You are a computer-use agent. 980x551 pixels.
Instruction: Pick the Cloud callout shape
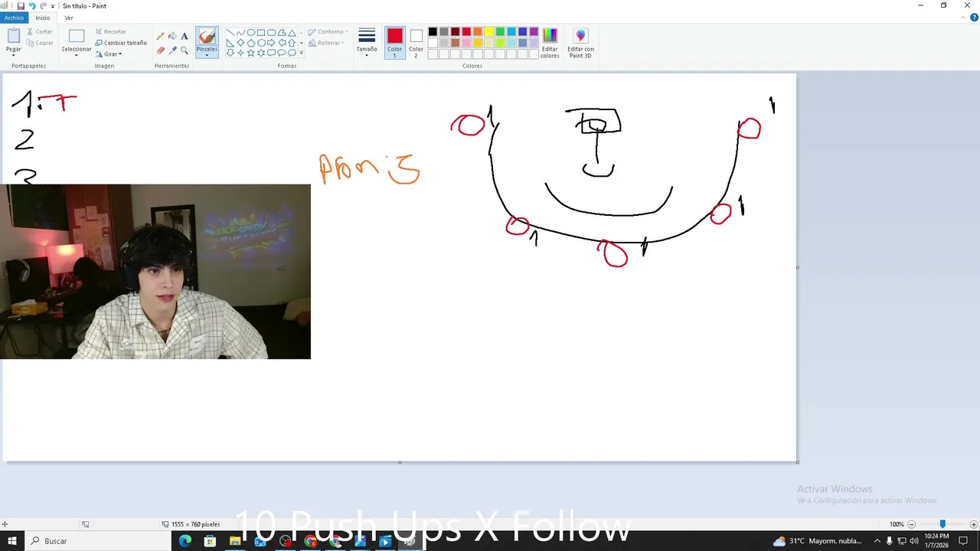click(292, 53)
